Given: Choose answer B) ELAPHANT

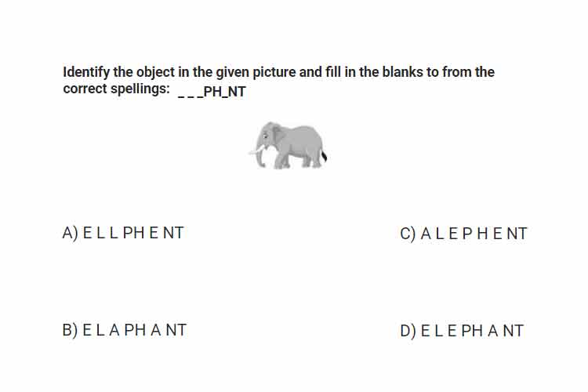Looking at the screenshot, I should pyautogui.click(x=124, y=330).
